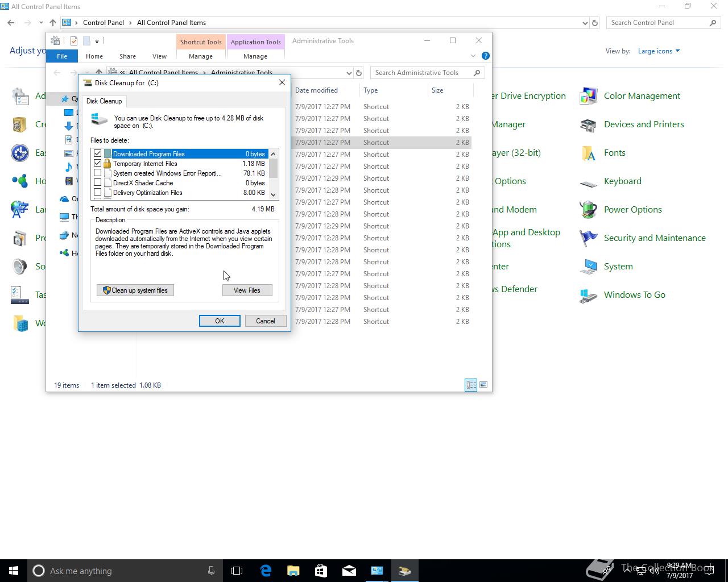Expand Control Panel address bar history dropdown
Viewport: 728px width, 582px height.
coord(585,23)
